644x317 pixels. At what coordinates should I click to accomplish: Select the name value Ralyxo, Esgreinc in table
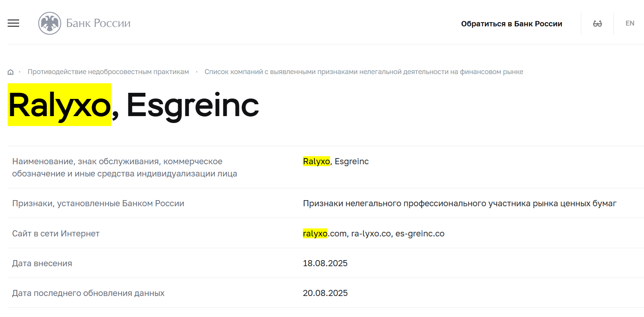pos(336,162)
